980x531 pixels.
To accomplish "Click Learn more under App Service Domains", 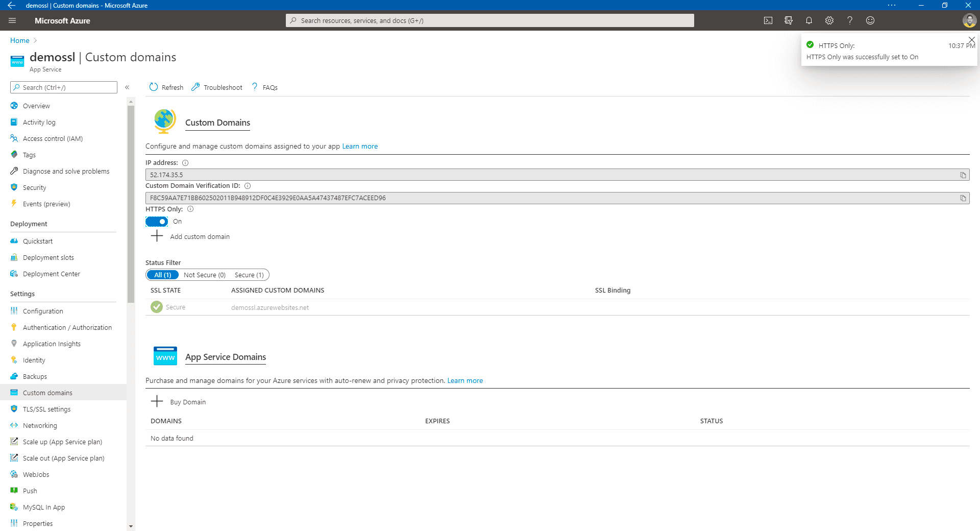I will [465, 380].
